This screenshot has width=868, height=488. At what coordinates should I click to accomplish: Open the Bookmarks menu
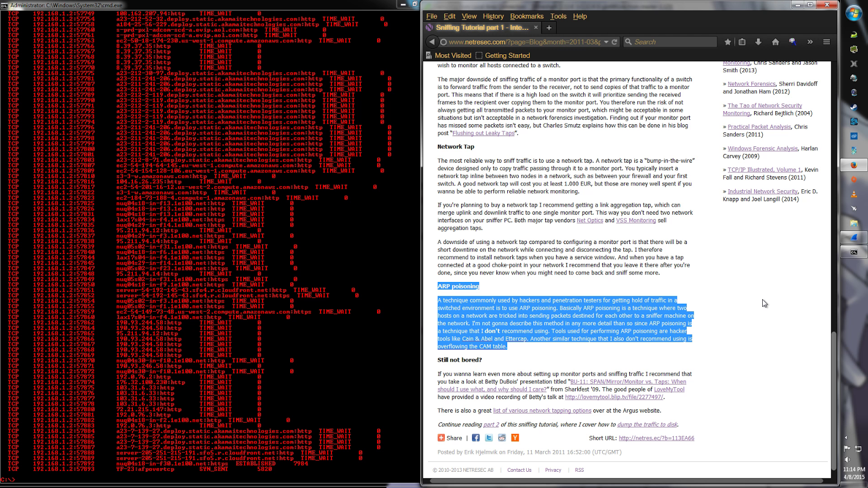527,16
